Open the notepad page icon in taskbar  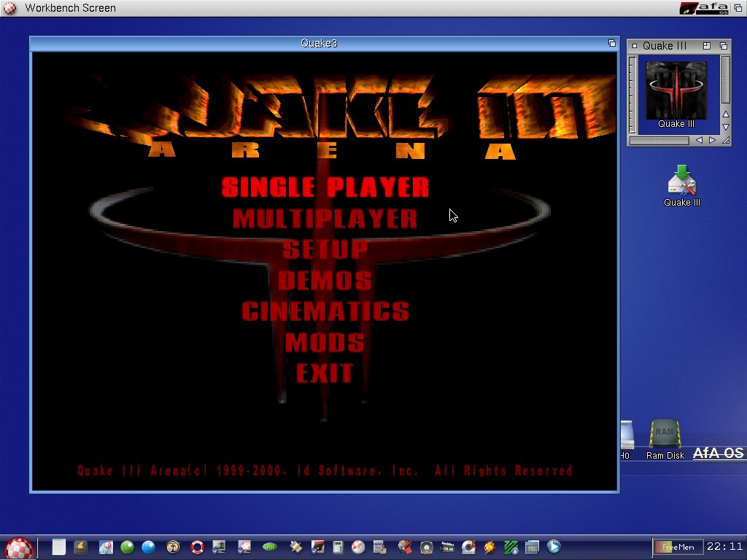(x=59, y=547)
